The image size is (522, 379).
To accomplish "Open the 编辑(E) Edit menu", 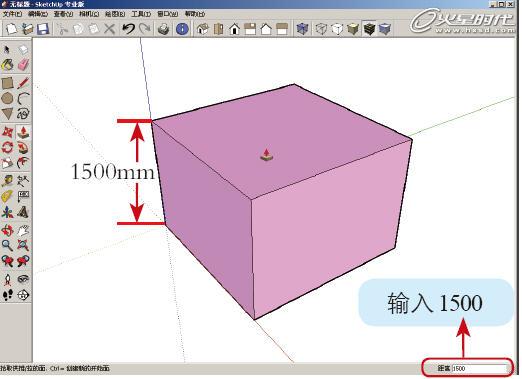I will [38, 14].
